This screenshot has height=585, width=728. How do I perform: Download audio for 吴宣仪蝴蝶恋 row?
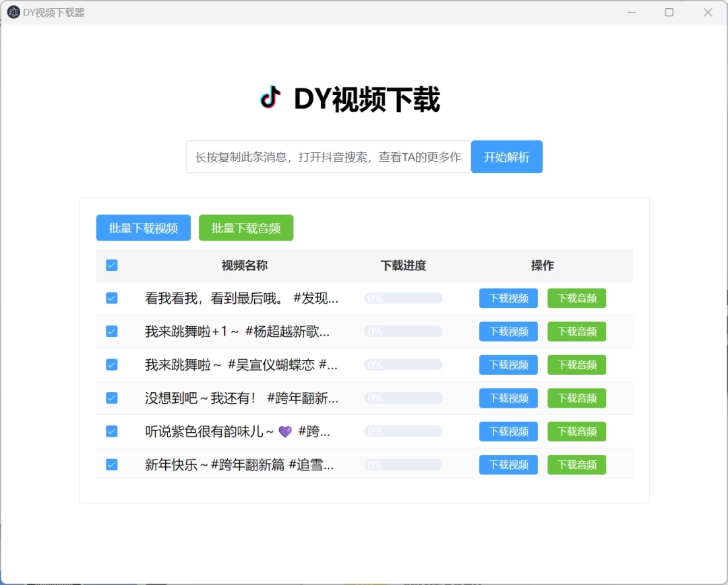pos(576,365)
